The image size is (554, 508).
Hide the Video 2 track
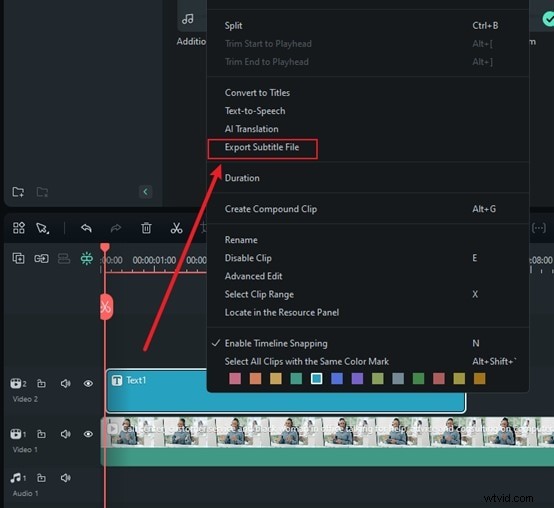click(88, 383)
